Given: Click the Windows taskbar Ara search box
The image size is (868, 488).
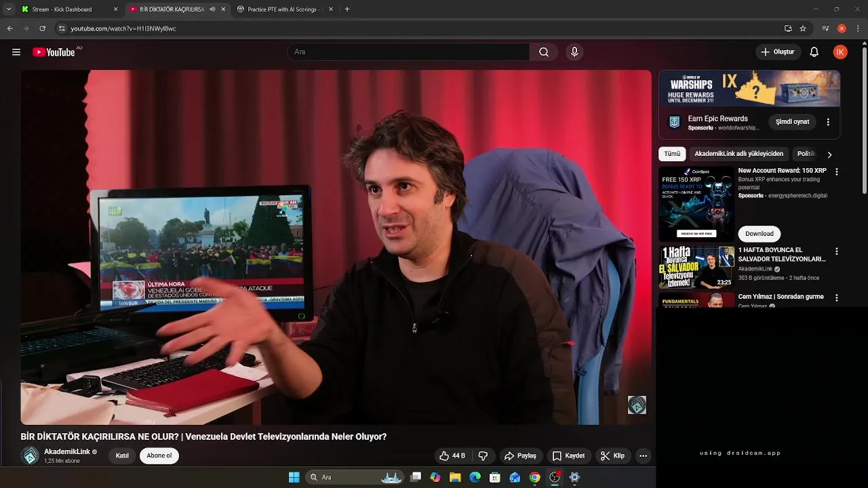Looking at the screenshot, I should 355,477.
